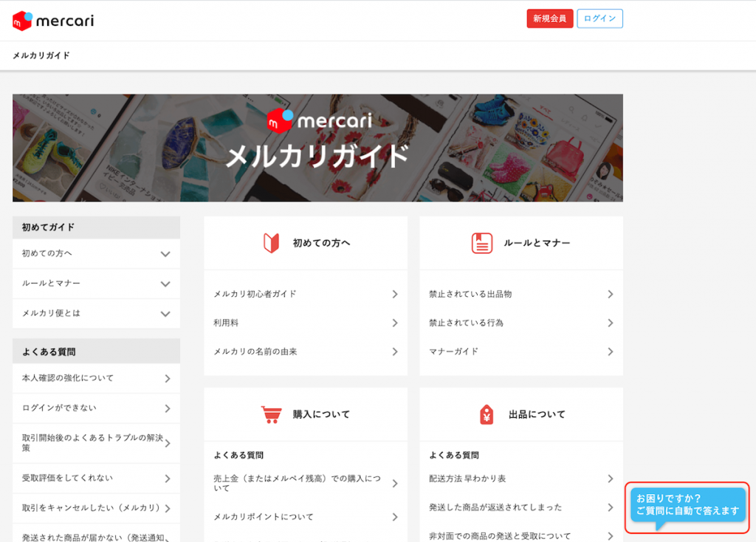
Task: Open 取引をキャンセルしたい（メルカリ） FAQ
Action: point(97,508)
